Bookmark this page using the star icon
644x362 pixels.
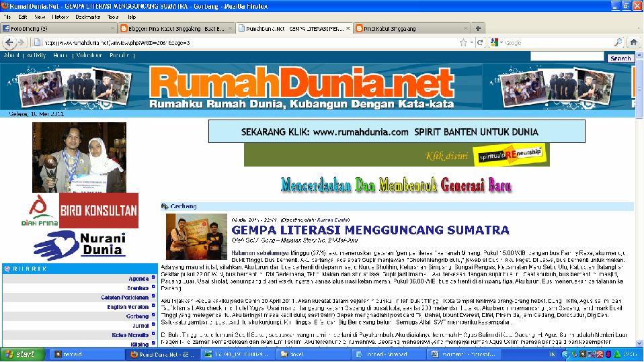(463, 43)
